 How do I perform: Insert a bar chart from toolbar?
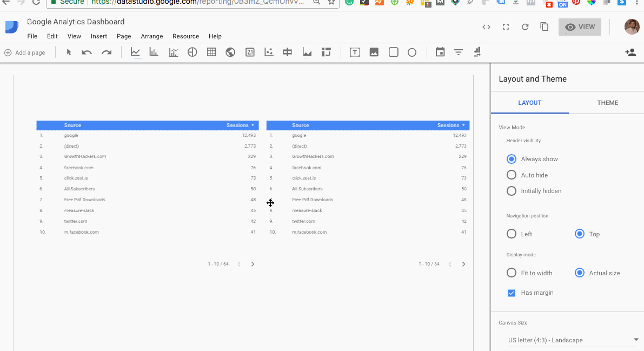click(154, 52)
